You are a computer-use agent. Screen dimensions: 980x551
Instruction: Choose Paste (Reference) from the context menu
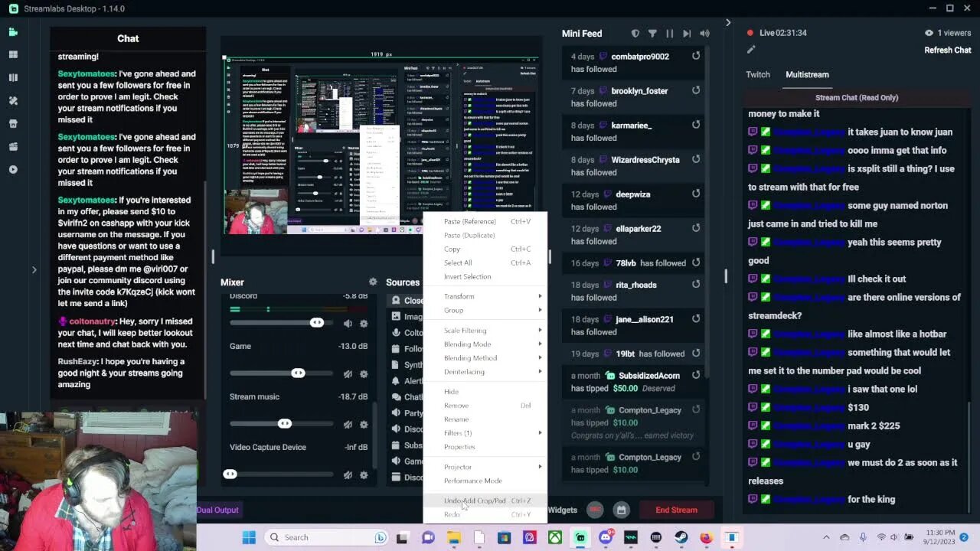[x=485, y=221]
